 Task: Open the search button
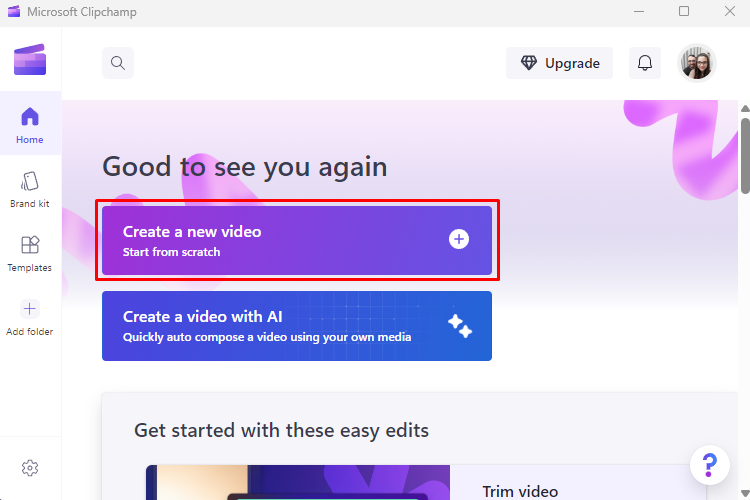click(x=118, y=63)
